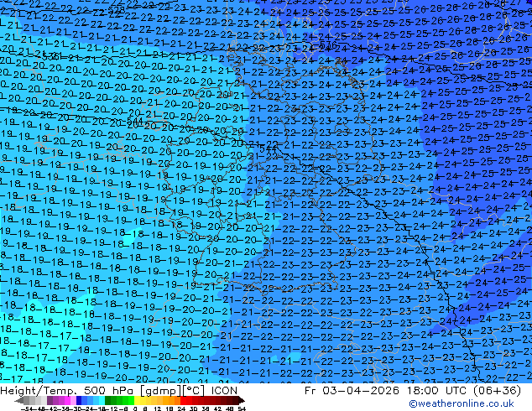Click the '[gdmp]' unit label
The image size is (532, 411).
(159, 391)
